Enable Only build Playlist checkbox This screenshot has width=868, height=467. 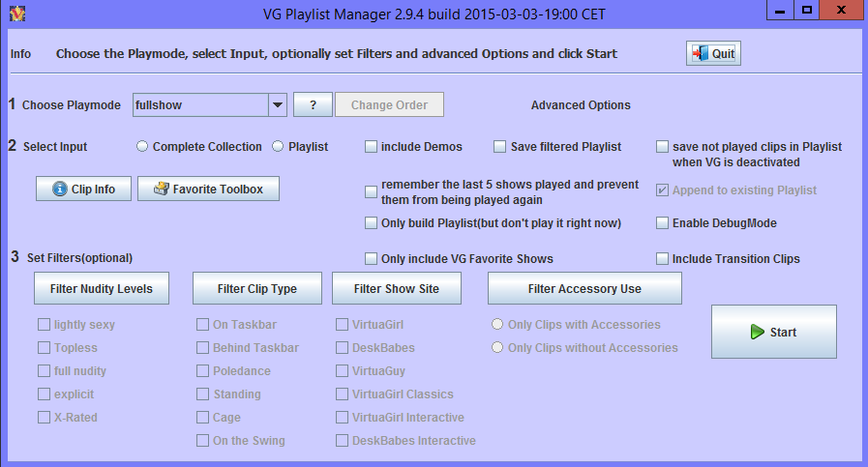(371, 223)
